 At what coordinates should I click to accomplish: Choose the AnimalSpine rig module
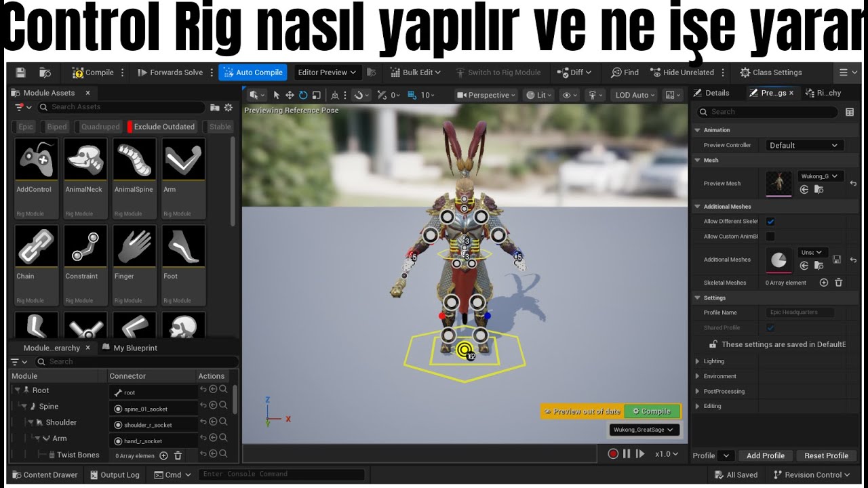(134, 178)
